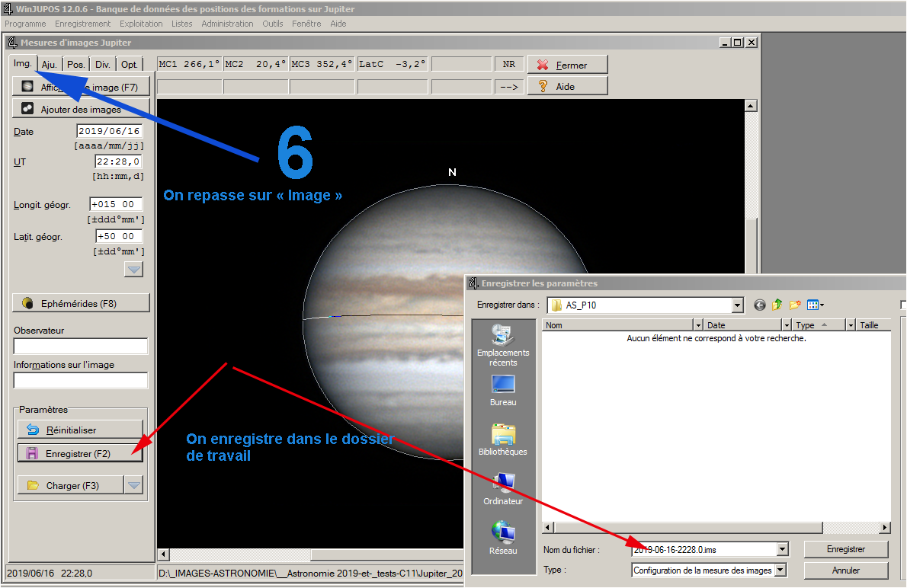This screenshot has height=588, width=907.
Task: Click Annuler in the save dialog
Action: (846, 570)
